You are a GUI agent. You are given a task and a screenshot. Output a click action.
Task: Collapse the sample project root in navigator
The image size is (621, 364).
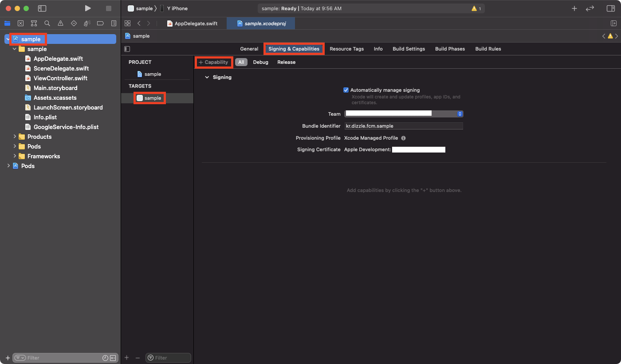coord(8,39)
